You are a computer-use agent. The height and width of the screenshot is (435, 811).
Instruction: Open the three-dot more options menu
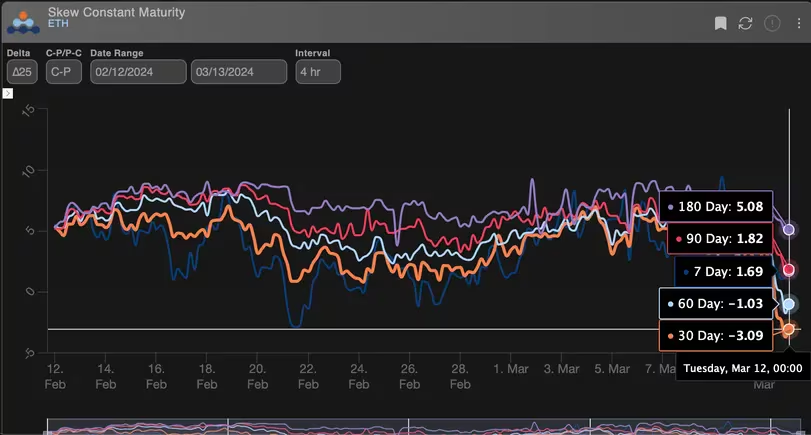796,23
